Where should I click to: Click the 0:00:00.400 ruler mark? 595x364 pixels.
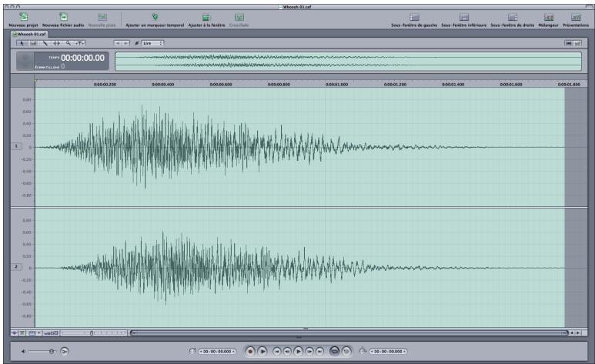pyautogui.click(x=162, y=84)
